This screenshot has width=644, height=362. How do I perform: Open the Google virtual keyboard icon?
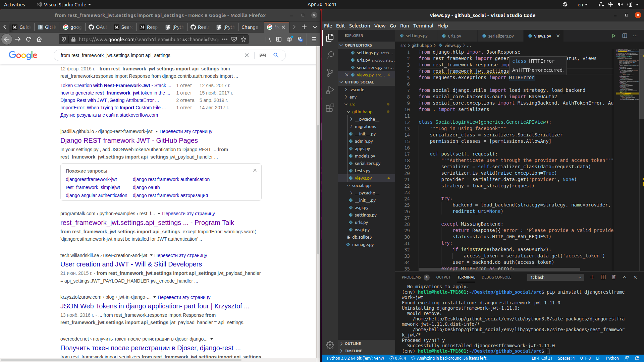(x=263, y=55)
